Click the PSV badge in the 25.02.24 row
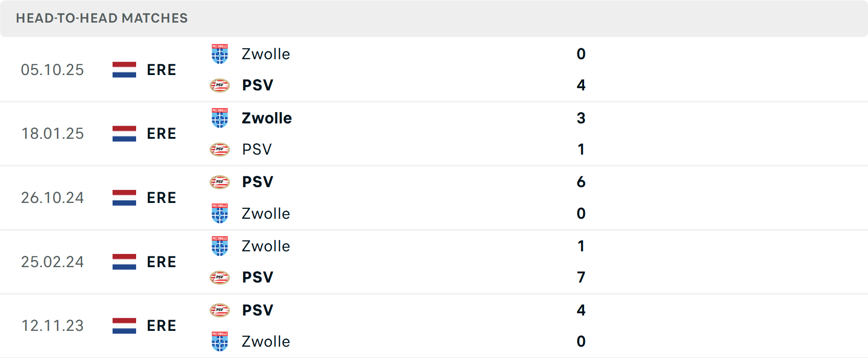Image resolution: width=868 pixels, height=358 pixels. pyautogui.click(x=220, y=278)
